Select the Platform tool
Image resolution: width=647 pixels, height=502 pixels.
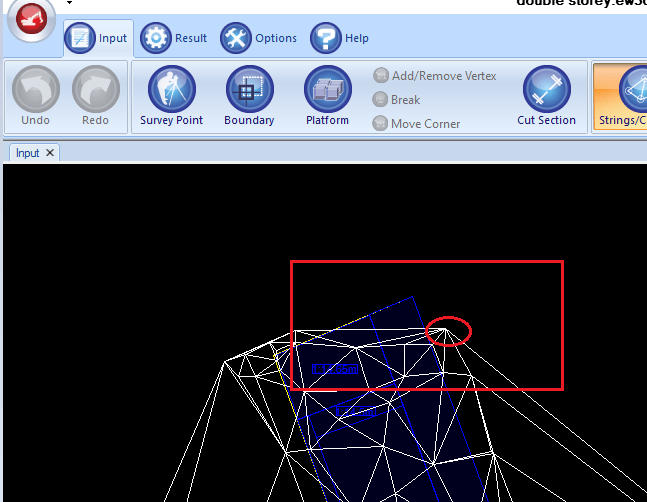pos(328,96)
